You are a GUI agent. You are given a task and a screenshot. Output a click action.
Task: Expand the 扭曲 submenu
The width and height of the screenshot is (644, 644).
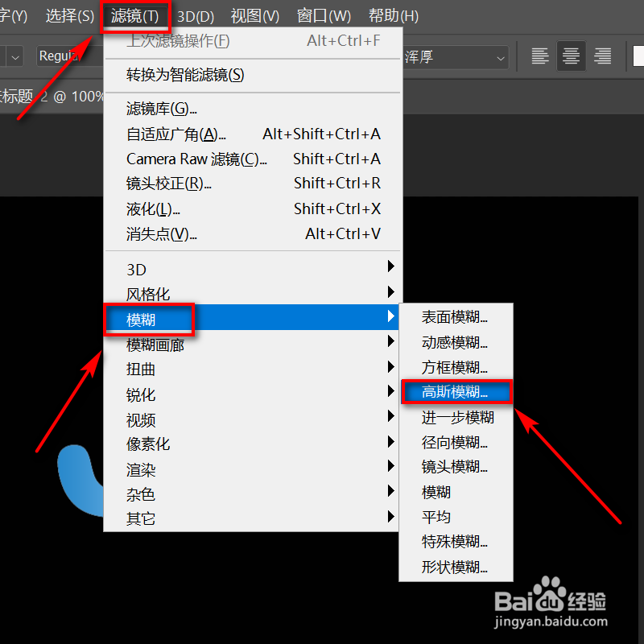pyautogui.click(x=253, y=369)
